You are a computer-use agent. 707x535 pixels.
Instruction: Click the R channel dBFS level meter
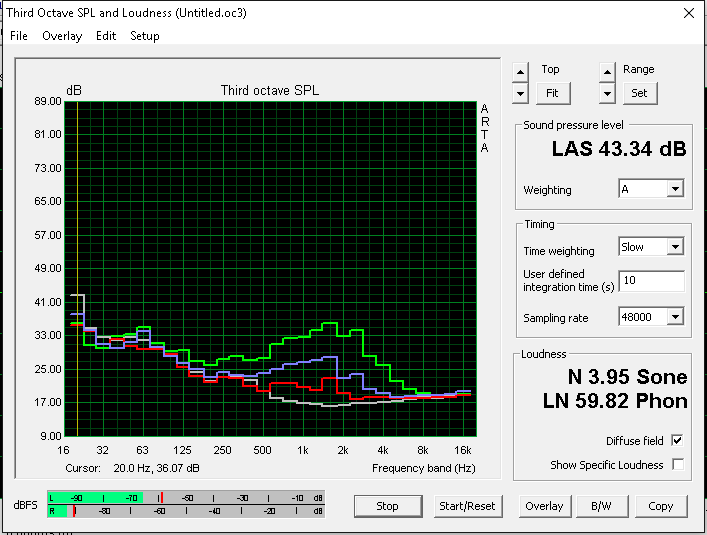186,511
